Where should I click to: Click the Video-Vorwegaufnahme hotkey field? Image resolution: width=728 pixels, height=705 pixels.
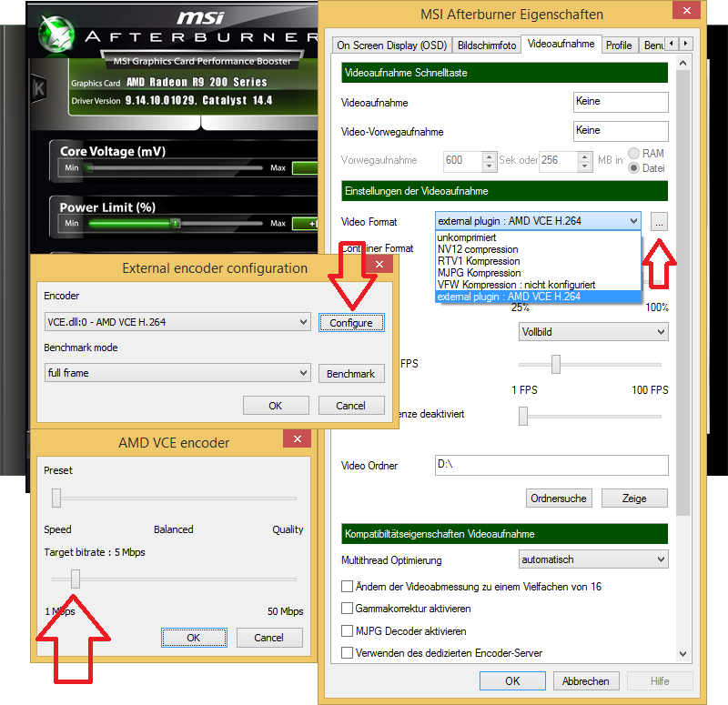[x=621, y=131]
